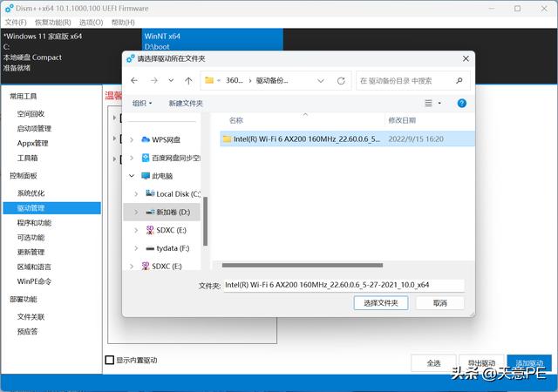558x392 pixels.
Task: Refresh the folder dialog view
Action: pyautogui.click(x=341, y=81)
